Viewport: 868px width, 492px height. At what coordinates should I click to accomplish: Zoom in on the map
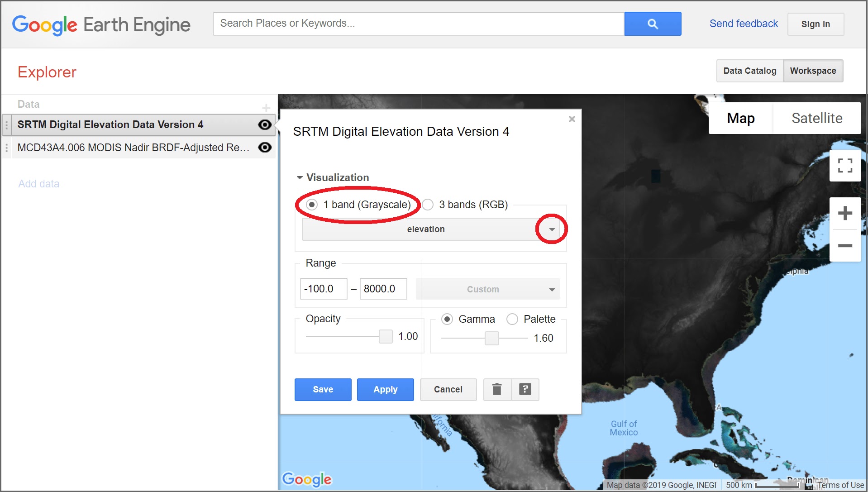point(845,213)
